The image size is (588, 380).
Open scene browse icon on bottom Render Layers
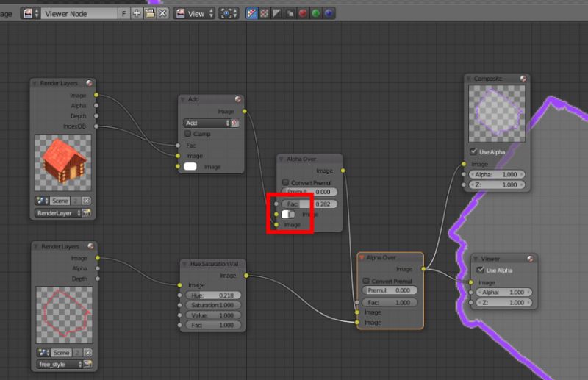click(x=43, y=353)
